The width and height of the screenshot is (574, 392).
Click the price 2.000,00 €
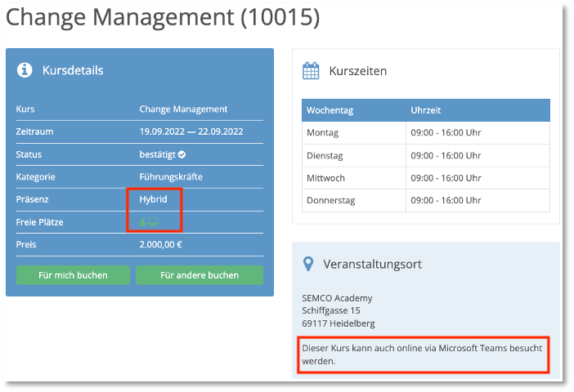pyautogui.click(x=161, y=244)
